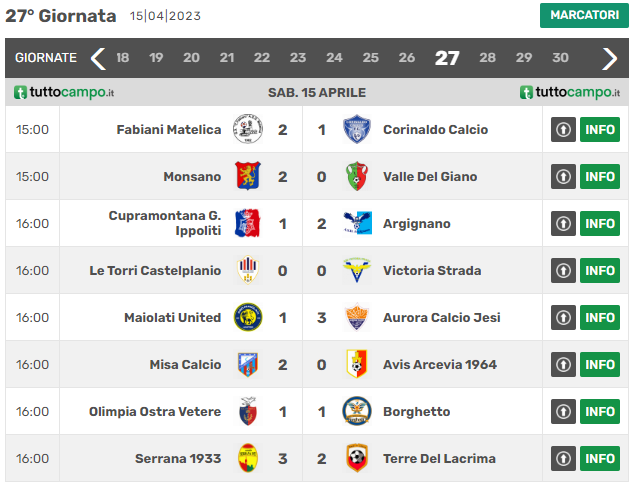Click the left tuttocampo.it logo
The width and height of the screenshot is (629, 485).
(x=64, y=92)
